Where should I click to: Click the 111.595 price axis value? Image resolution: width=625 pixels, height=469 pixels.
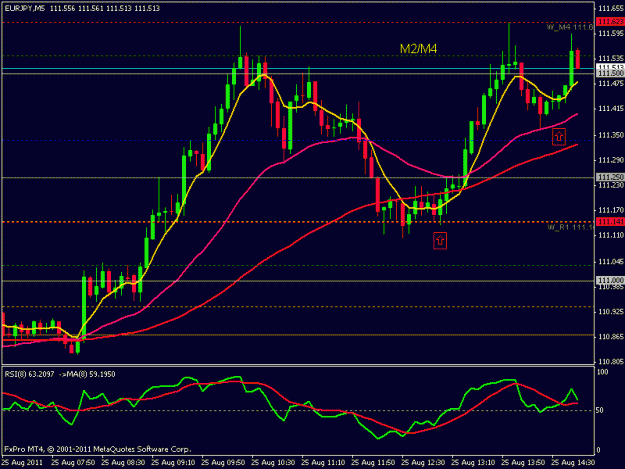tap(611, 33)
